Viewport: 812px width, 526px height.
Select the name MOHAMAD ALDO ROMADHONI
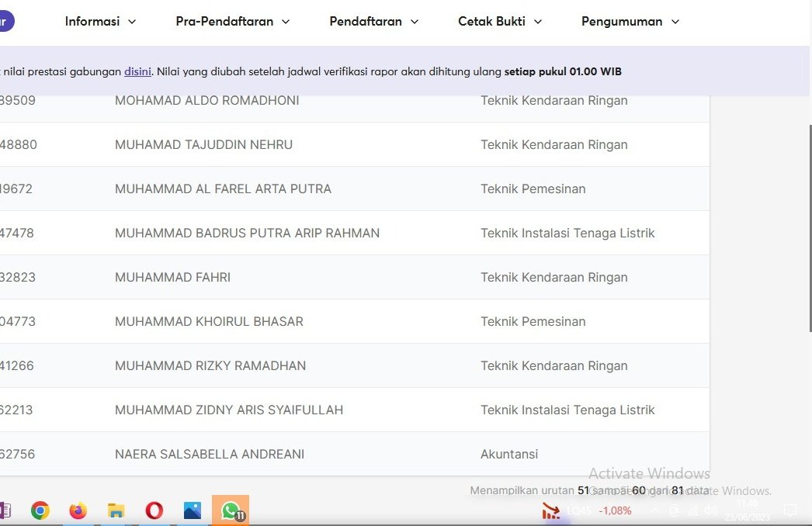click(x=207, y=100)
